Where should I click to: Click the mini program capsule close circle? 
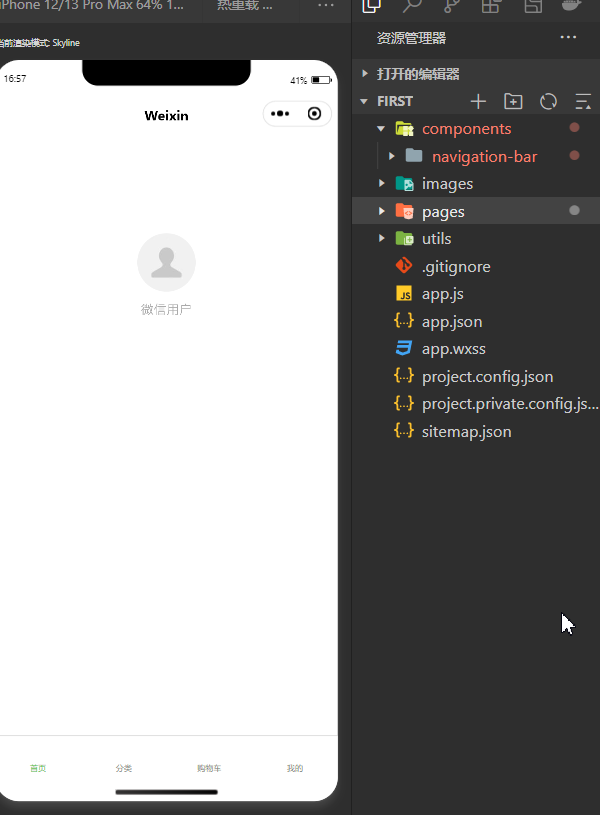(314, 114)
